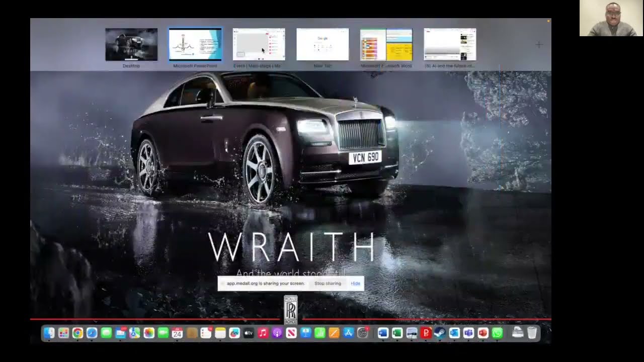Open Microsoft Teams from the Dock

468,333
